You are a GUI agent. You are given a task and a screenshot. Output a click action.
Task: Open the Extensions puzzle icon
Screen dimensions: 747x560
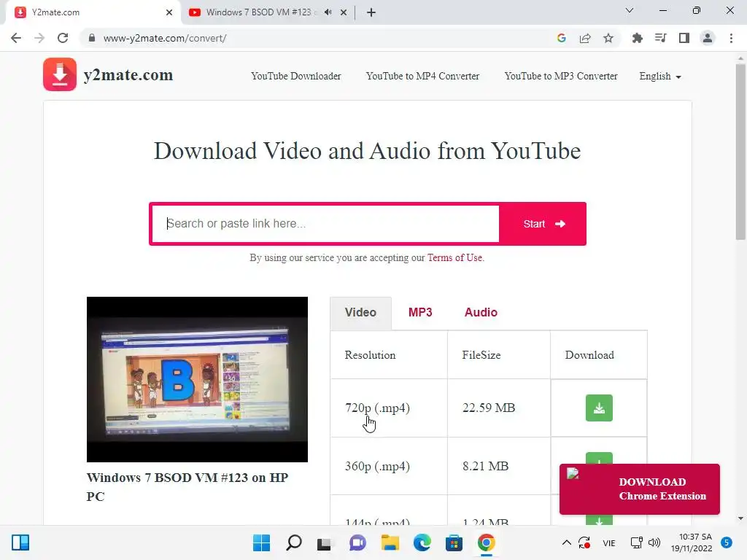tap(637, 38)
